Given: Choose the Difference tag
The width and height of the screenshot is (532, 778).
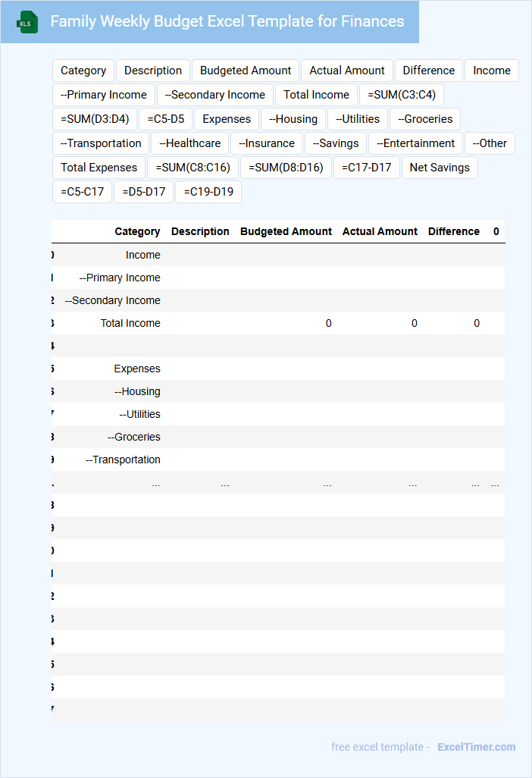Looking at the screenshot, I should tap(428, 71).
